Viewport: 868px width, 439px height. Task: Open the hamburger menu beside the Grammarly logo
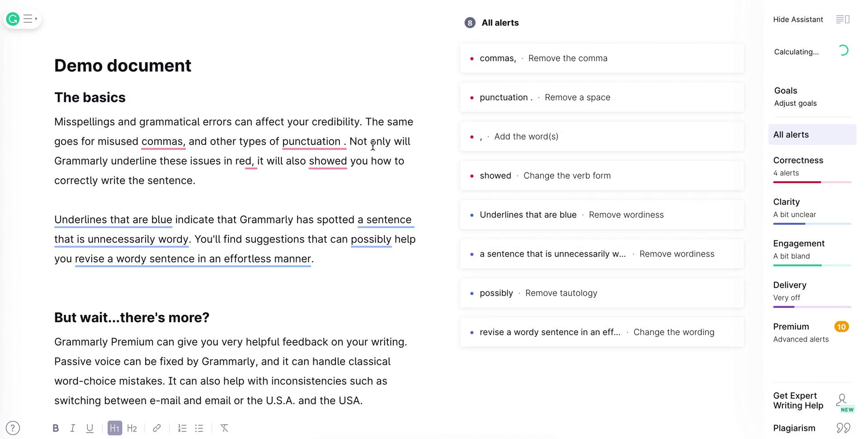tap(30, 19)
